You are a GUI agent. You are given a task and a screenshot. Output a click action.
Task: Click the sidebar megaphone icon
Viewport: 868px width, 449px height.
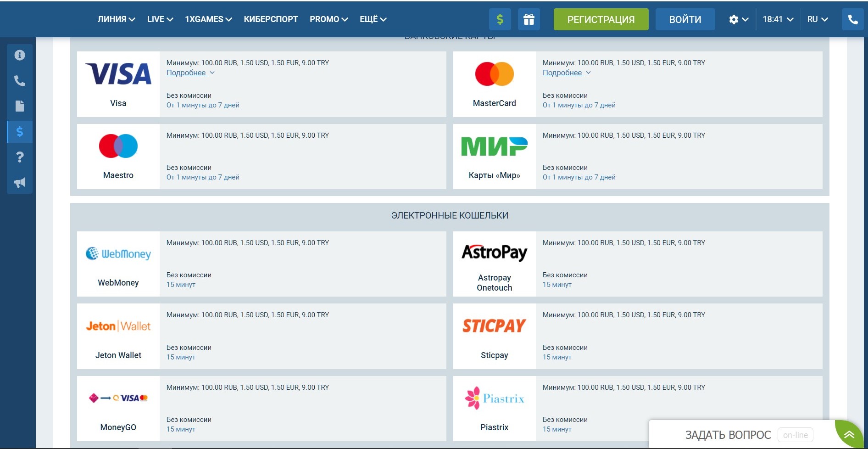click(x=20, y=183)
